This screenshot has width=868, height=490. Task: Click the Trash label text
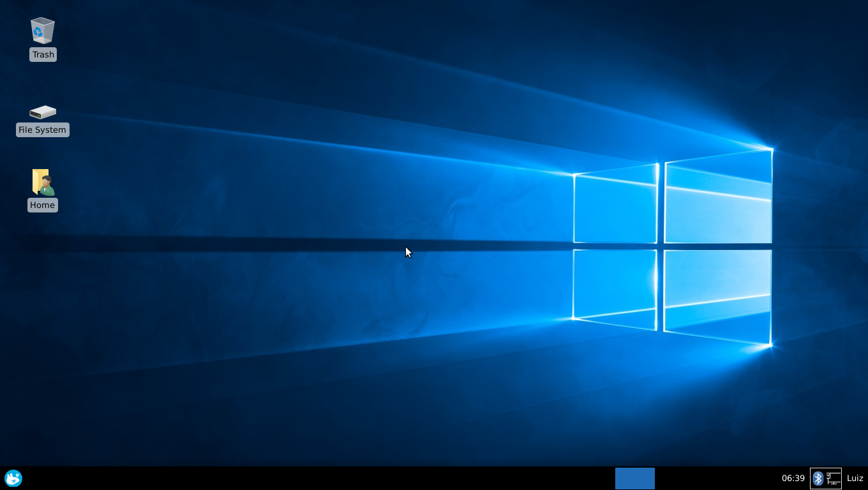(x=43, y=55)
